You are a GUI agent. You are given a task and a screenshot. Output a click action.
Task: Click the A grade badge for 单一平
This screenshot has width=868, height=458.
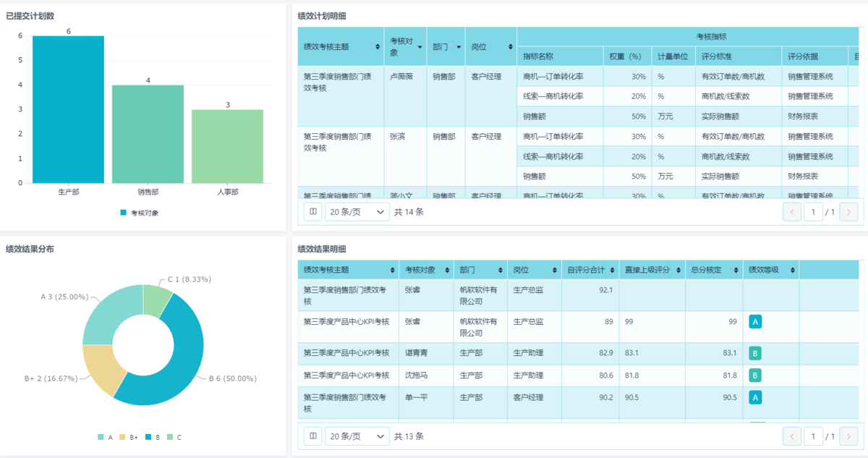point(755,397)
